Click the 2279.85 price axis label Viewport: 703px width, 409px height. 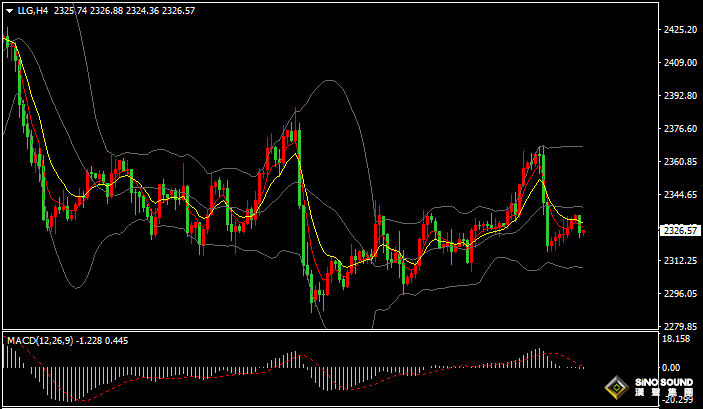(680, 327)
